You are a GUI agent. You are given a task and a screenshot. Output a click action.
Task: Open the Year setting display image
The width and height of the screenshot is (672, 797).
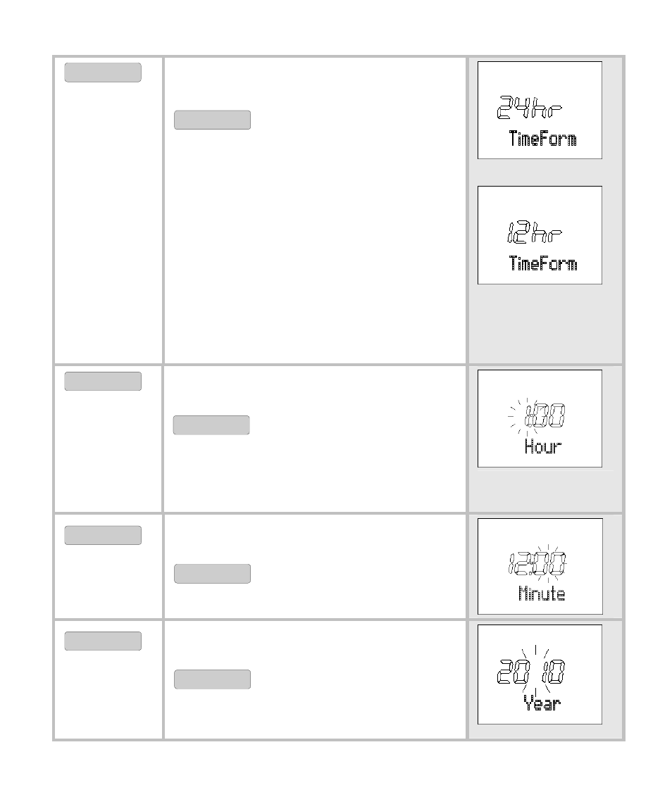tap(540, 674)
